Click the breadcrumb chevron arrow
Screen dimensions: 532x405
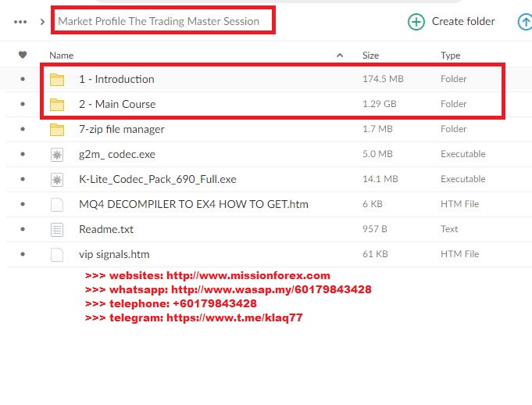[42, 22]
